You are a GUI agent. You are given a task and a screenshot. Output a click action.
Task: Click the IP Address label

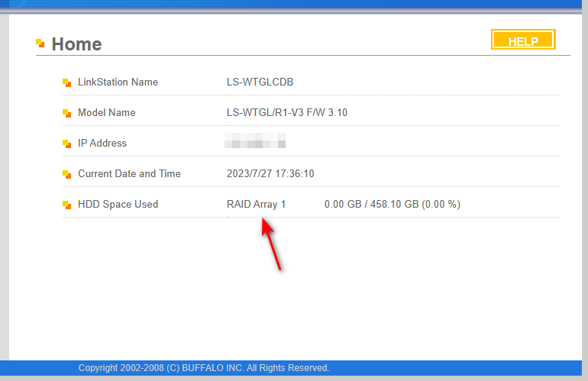[x=102, y=143]
